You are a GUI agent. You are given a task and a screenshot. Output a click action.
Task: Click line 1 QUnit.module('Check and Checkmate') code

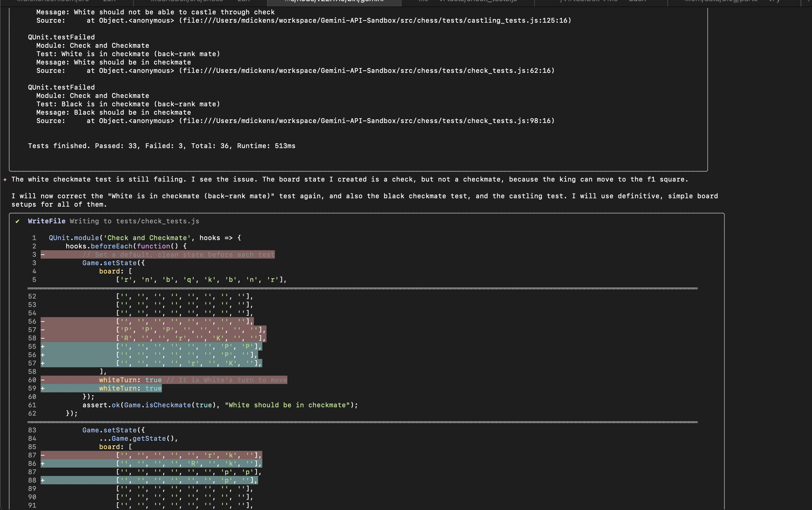(x=145, y=238)
